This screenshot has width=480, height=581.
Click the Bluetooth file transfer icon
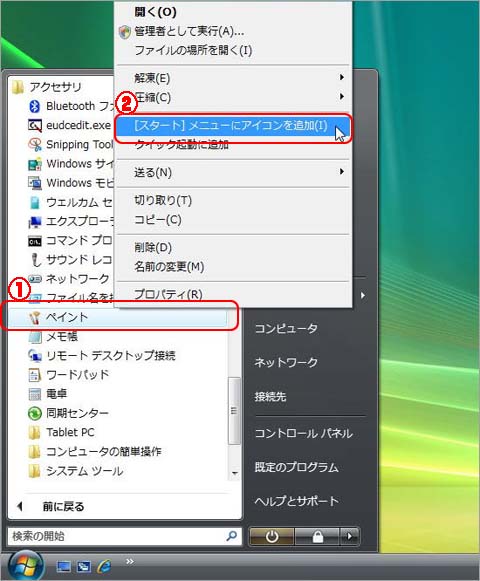34,106
